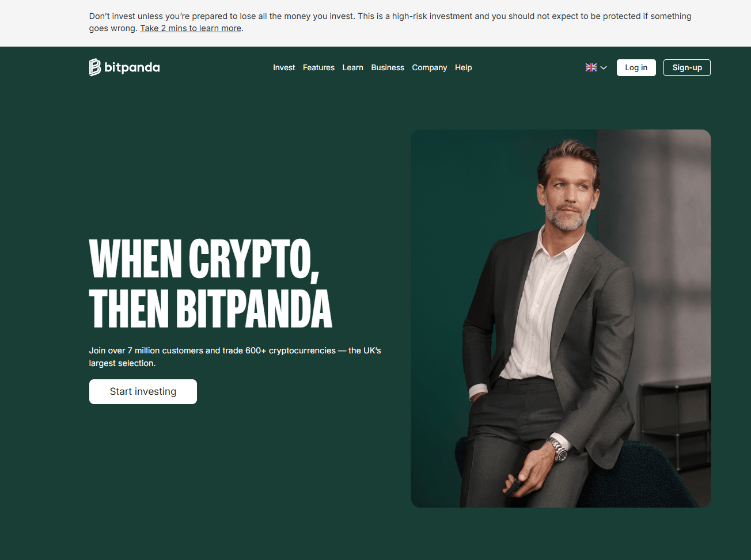Click the hero photo of suited man
Image resolution: width=751 pixels, height=560 pixels.
[561, 318]
